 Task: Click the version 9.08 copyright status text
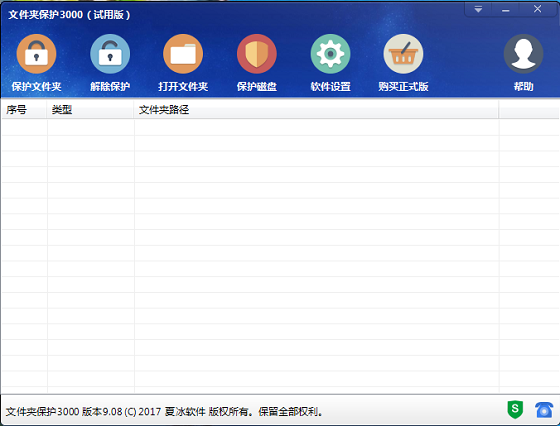(x=164, y=412)
